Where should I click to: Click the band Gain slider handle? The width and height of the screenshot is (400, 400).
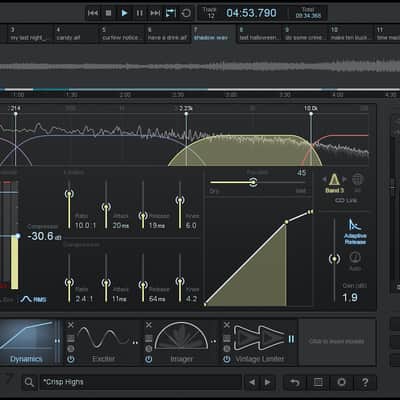pyautogui.click(x=334, y=259)
